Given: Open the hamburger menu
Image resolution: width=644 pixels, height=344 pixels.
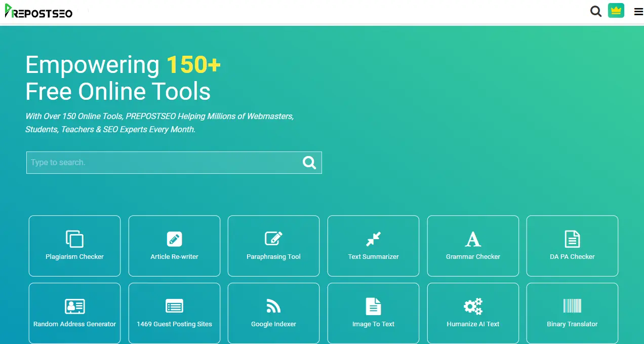Looking at the screenshot, I should tap(638, 12).
